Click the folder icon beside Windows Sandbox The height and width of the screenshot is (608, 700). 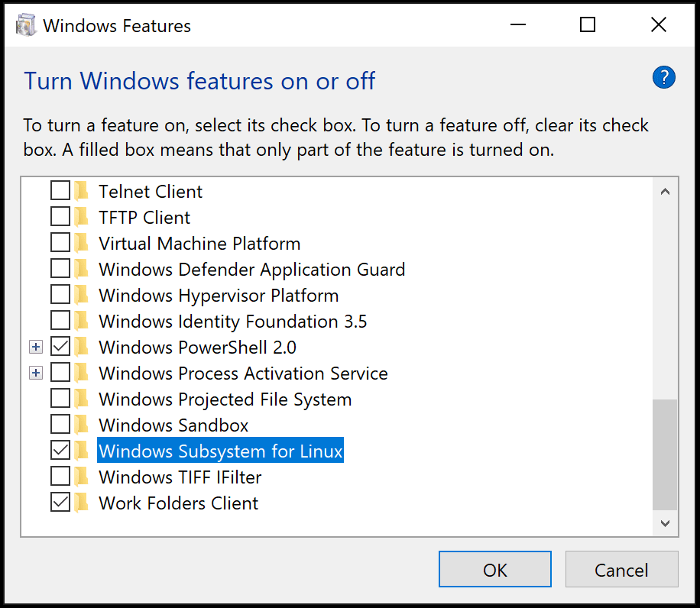click(80, 425)
